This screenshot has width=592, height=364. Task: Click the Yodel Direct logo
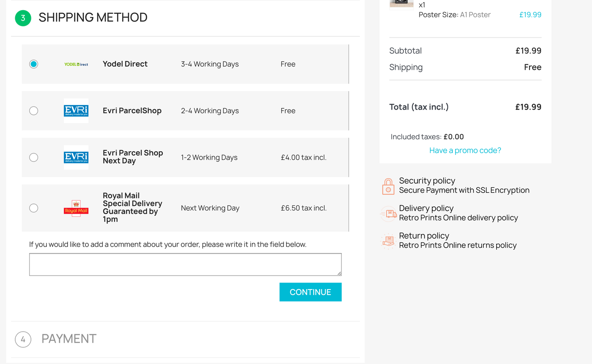tap(76, 64)
